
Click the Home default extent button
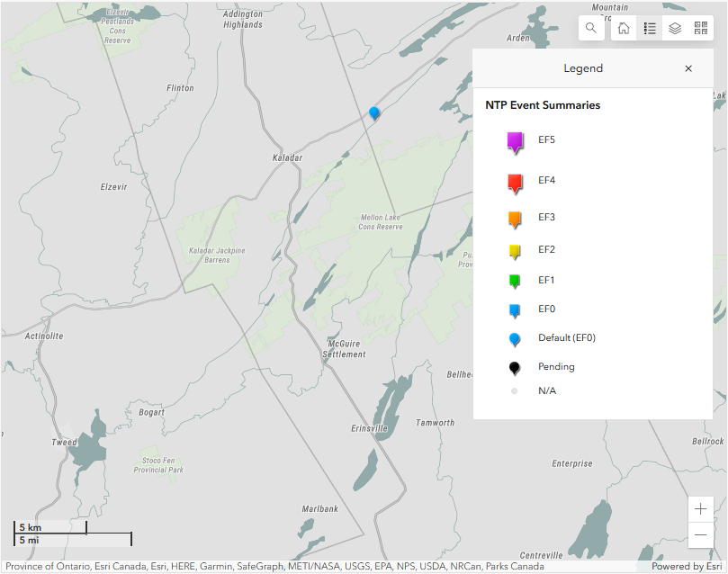(x=624, y=28)
